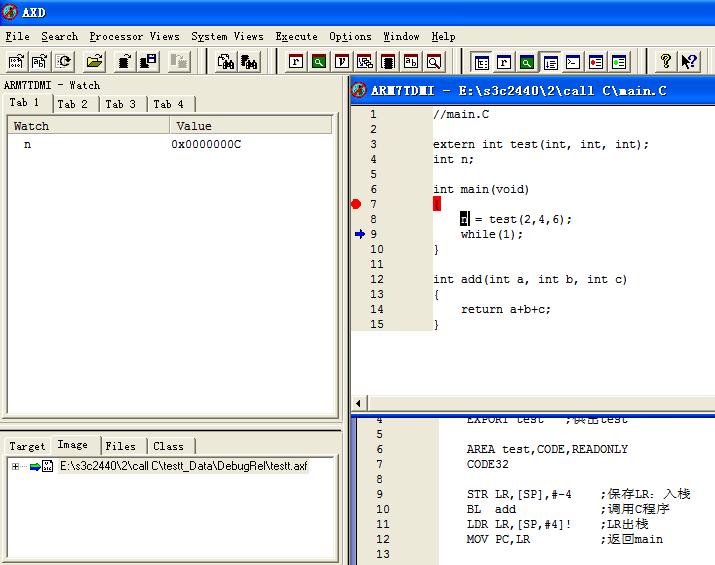Open the Processor Views menu
Image resolution: width=715 pixels, height=565 pixels.
[134, 36]
